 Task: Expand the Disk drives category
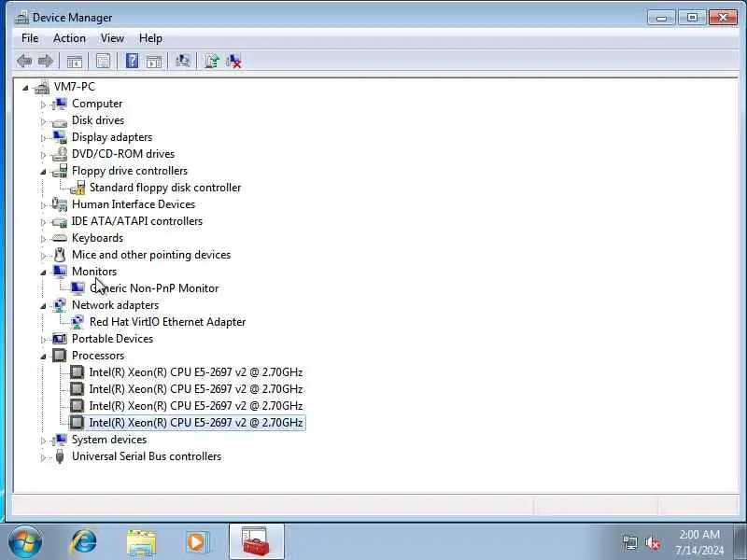pyautogui.click(x=43, y=121)
